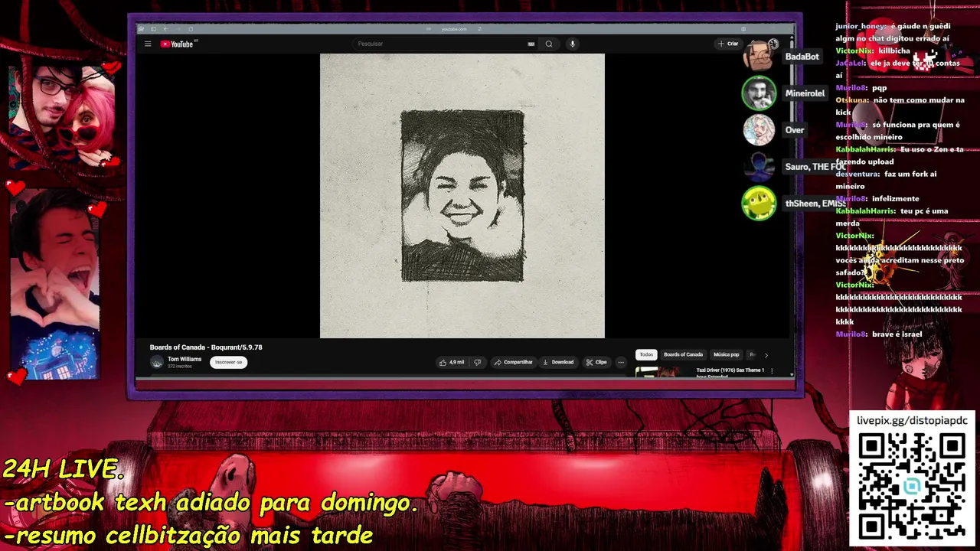Click the Mineirolel voice chat avatar
The width and height of the screenshot is (980, 551).
coord(759,93)
